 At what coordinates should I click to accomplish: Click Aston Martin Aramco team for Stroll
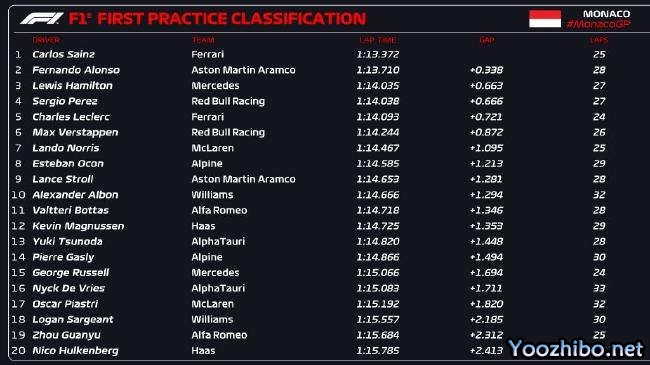243,179
